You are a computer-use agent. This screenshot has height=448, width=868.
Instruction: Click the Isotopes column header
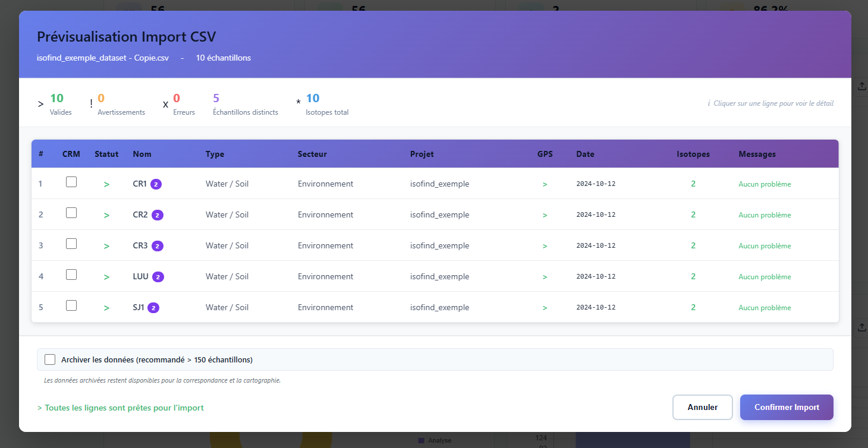[x=693, y=154]
